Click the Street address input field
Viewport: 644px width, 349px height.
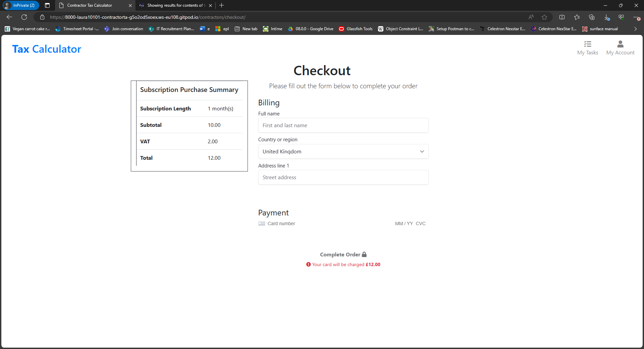click(343, 177)
